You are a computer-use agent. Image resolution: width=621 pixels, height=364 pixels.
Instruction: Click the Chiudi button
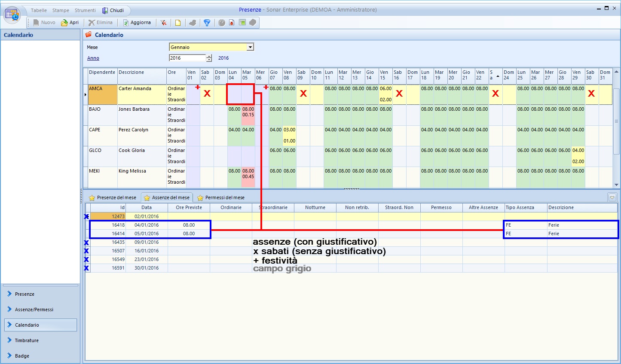click(113, 10)
